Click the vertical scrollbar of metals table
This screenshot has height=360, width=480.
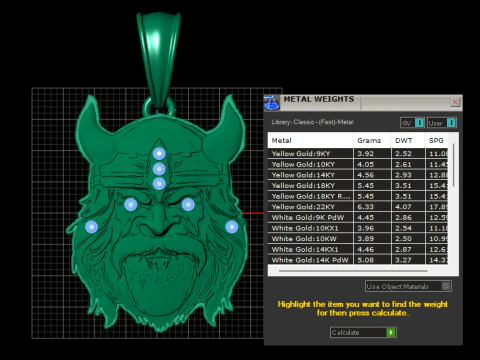point(453,165)
